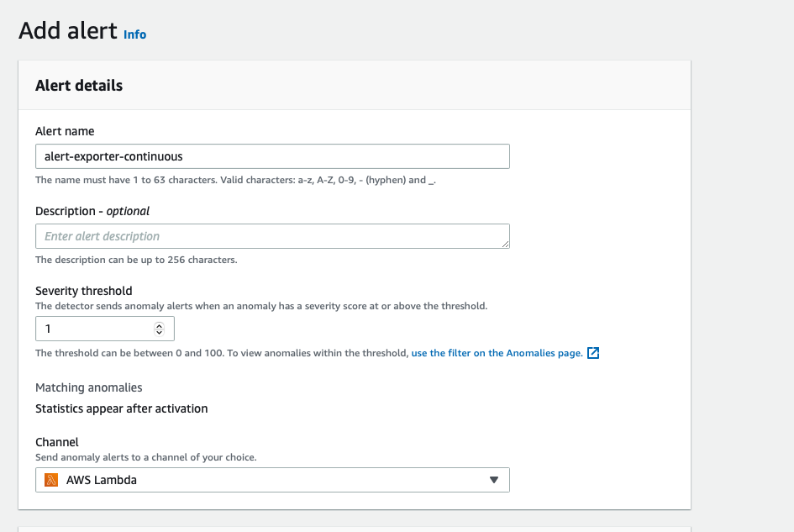
Task: Click the description field's resize handle
Action: click(505, 244)
